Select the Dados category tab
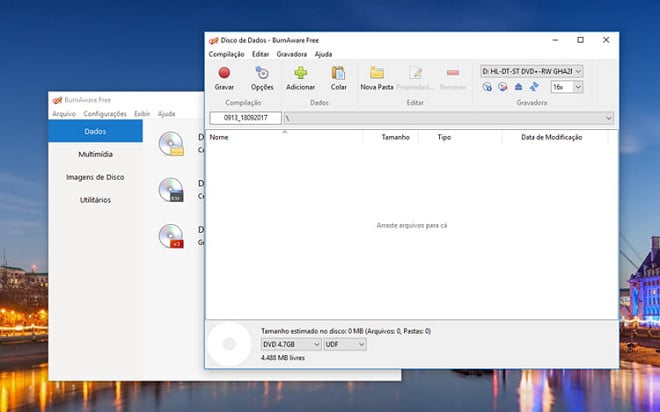660x412 pixels. [95, 131]
